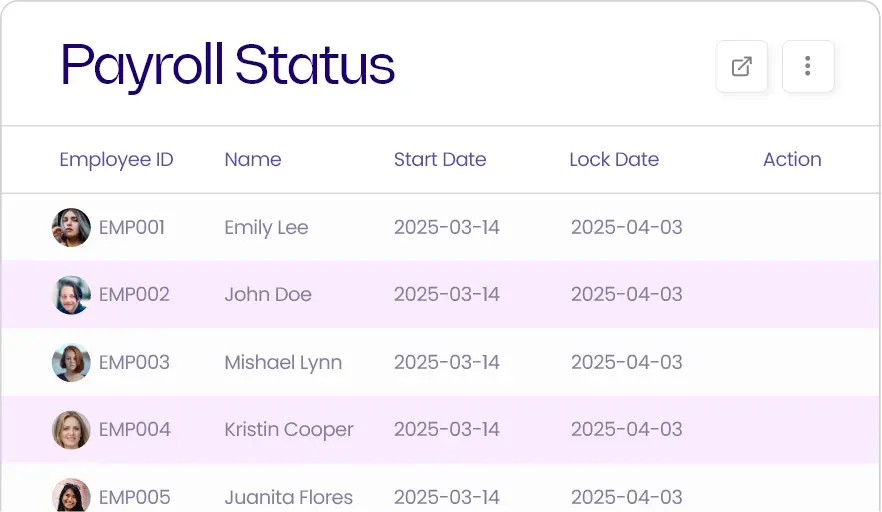The image size is (882, 512).
Task: Open the three-dot more options menu
Action: pos(808,67)
